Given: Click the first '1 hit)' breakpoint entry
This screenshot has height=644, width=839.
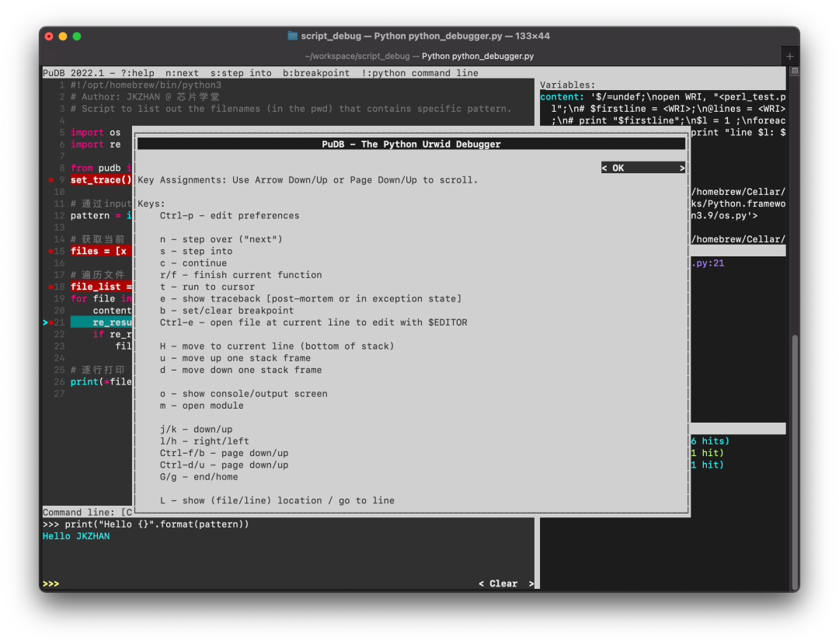Looking at the screenshot, I should pos(707,453).
